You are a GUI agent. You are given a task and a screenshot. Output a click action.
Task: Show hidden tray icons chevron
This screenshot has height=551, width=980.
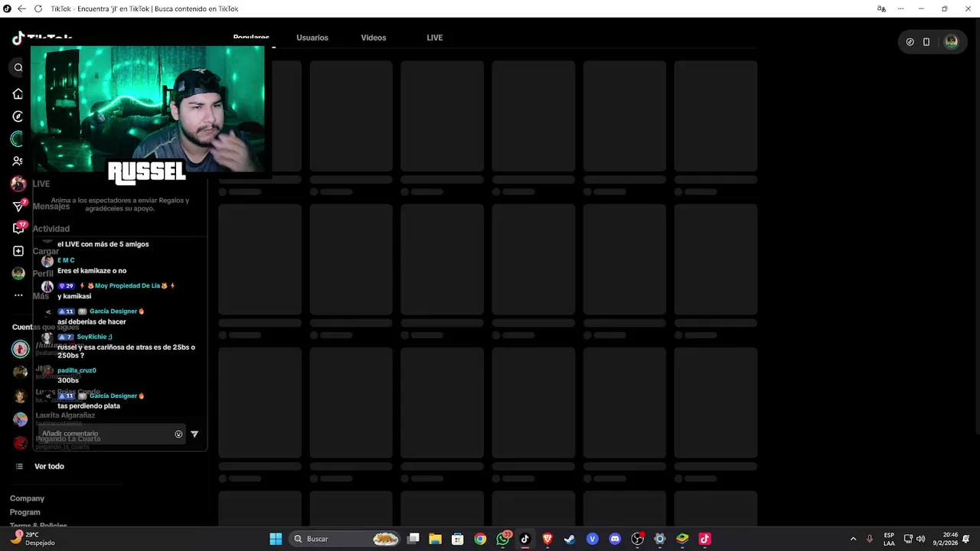853,539
